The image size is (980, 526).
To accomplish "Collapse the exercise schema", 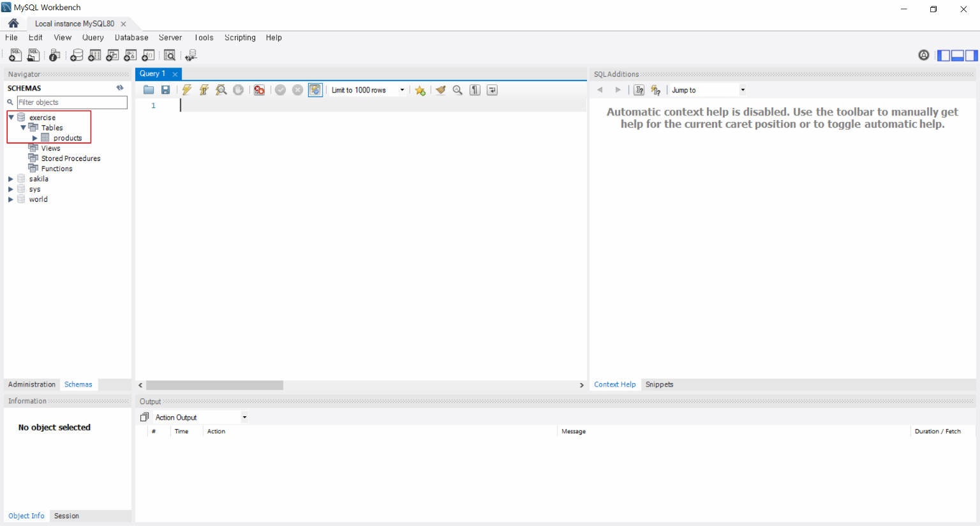I will (11, 117).
